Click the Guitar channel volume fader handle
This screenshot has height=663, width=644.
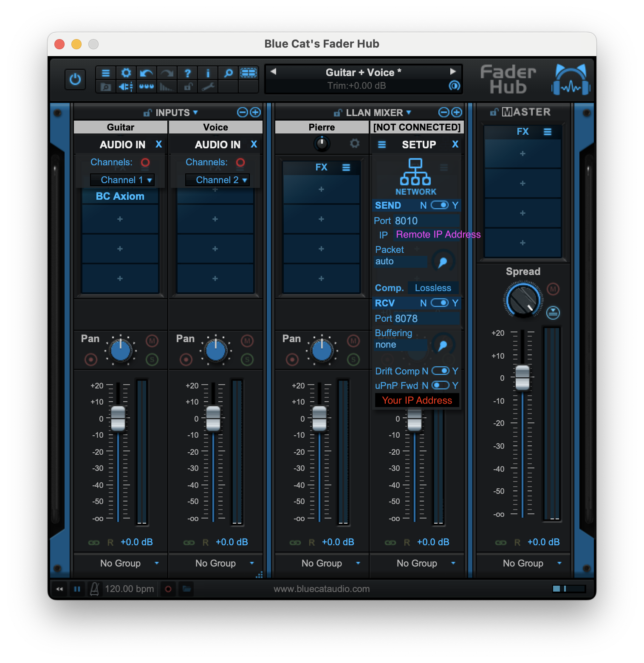coord(118,418)
